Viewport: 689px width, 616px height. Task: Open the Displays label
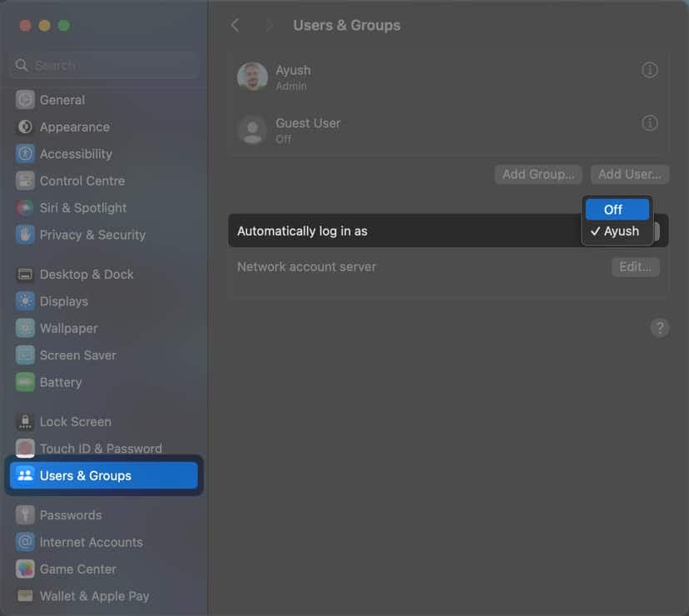pyautogui.click(x=64, y=301)
